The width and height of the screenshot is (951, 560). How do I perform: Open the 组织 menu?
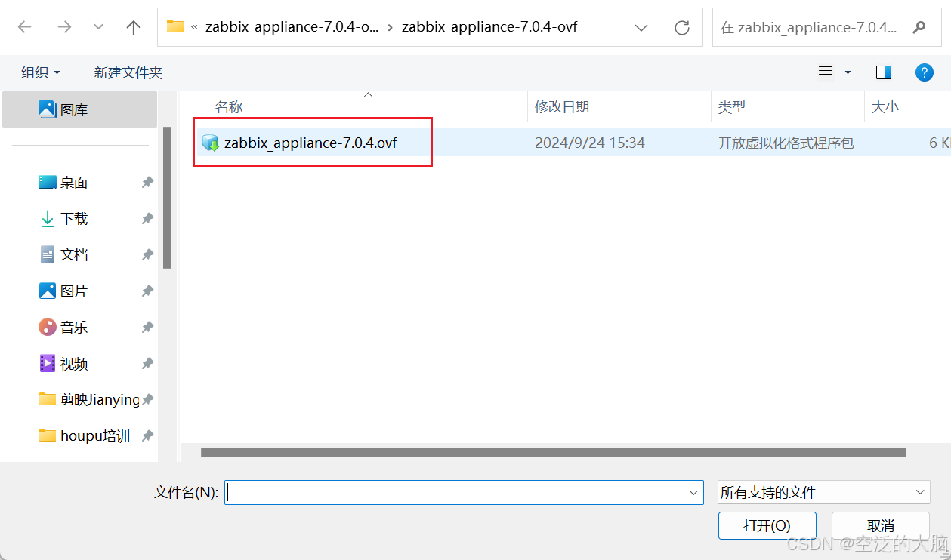point(41,72)
